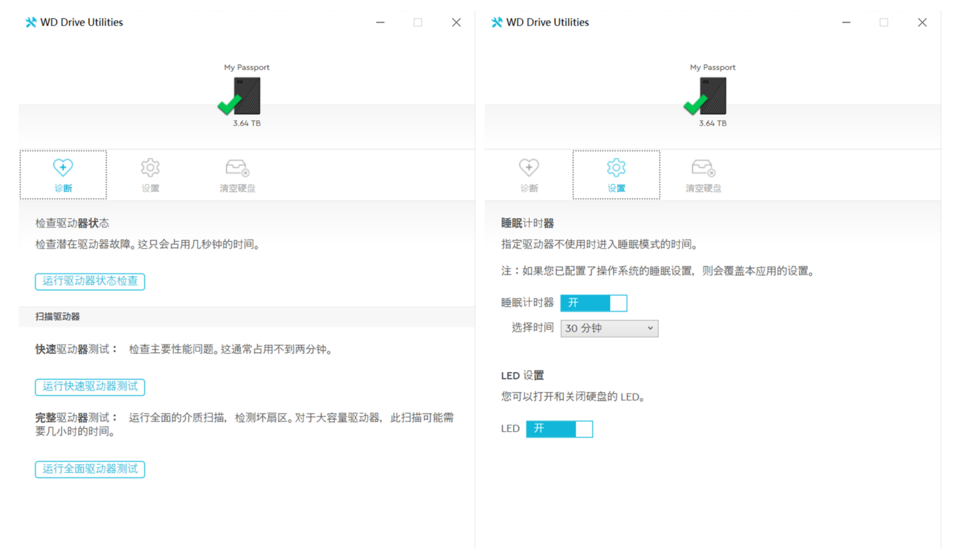The image size is (960, 560).
Task: Close the left WD Drive Utilities window
Action: click(456, 22)
